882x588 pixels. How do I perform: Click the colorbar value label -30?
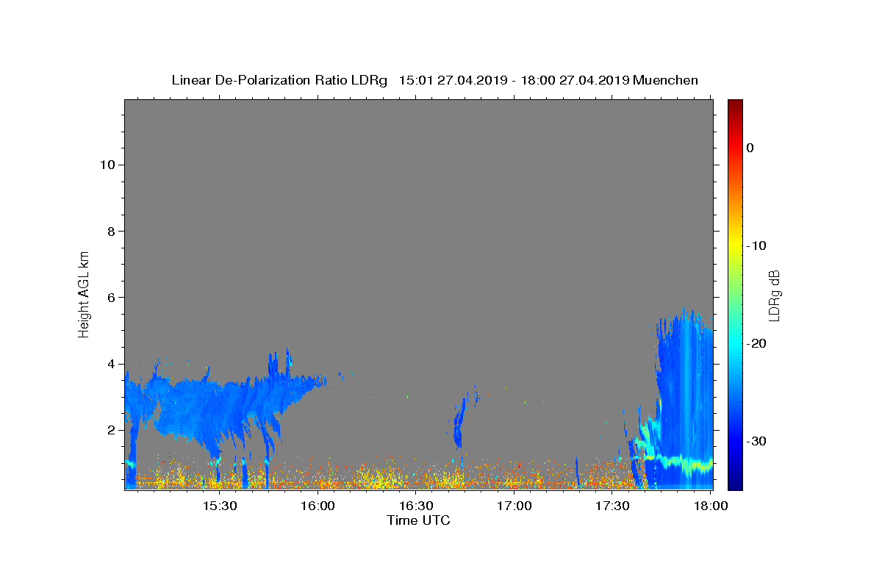757,441
